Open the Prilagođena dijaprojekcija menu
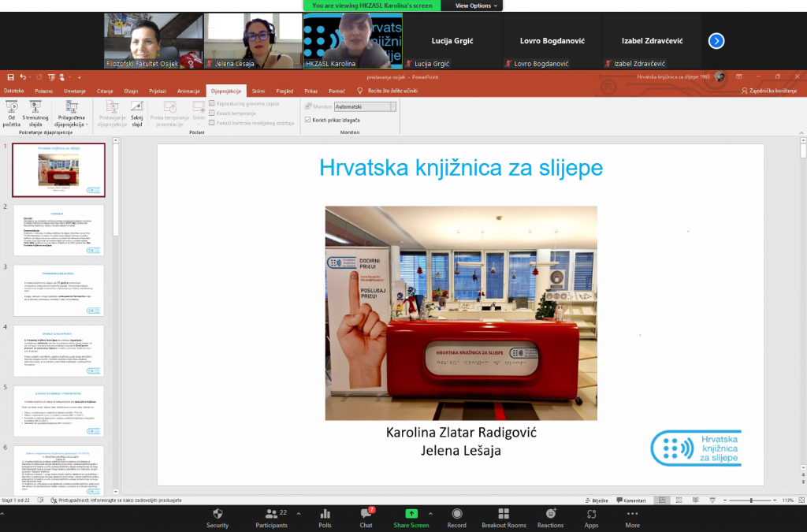 coord(72,113)
